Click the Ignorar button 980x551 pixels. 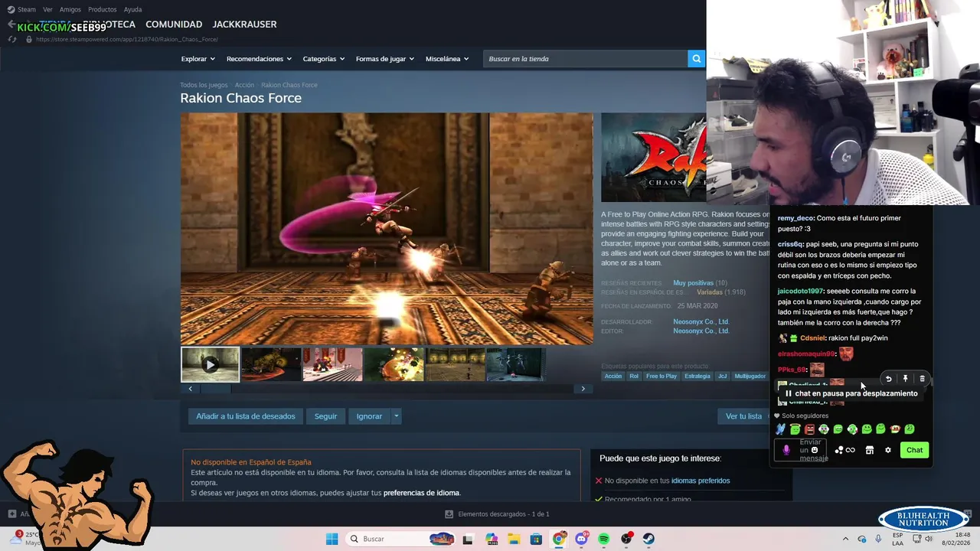click(x=369, y=416)
